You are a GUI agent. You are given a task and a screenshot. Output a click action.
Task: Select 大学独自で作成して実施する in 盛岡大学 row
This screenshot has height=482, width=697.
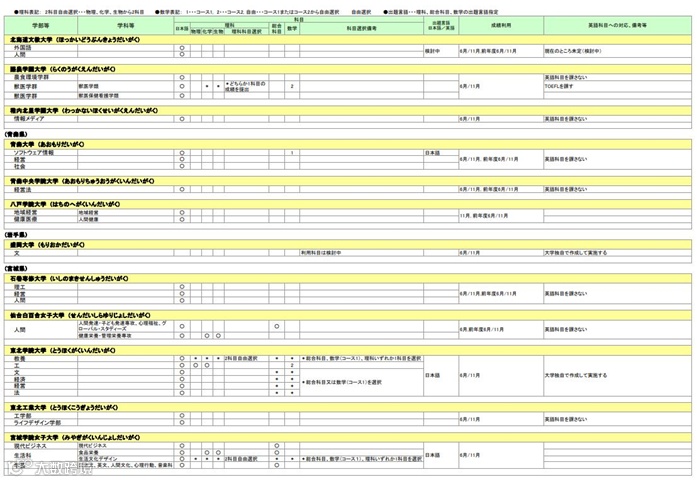[x=617, y=253]
